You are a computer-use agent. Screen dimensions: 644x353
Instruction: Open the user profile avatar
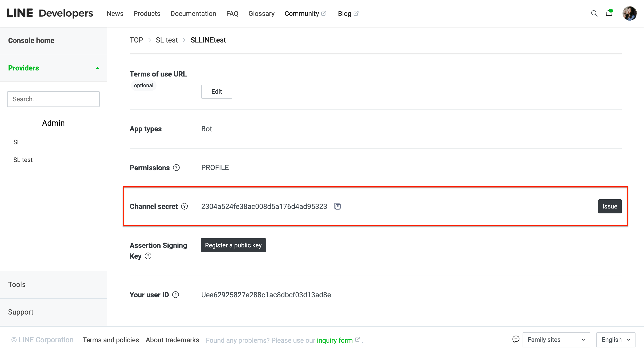[x=629, y=13]
